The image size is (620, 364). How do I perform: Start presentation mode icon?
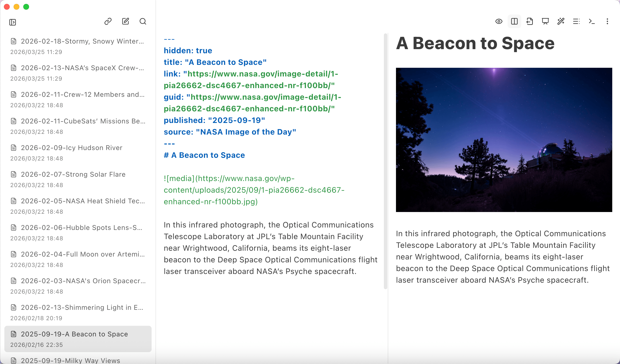(545, 21)
